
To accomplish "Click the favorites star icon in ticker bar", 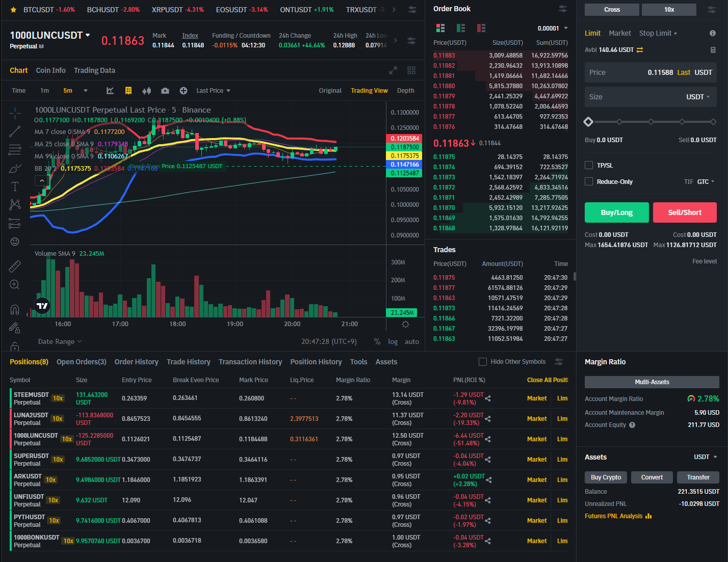I will pyautogui.click(x=13, y=10).
